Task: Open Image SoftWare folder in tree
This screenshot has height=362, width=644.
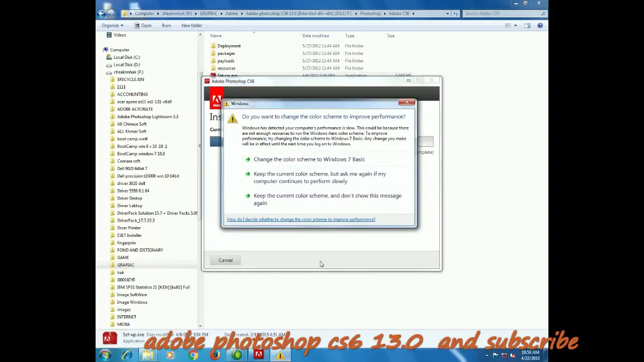Action: [132, 295]
